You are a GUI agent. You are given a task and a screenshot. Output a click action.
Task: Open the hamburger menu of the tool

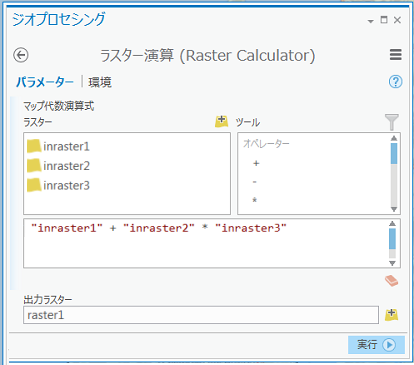click(x=396, y=55)
